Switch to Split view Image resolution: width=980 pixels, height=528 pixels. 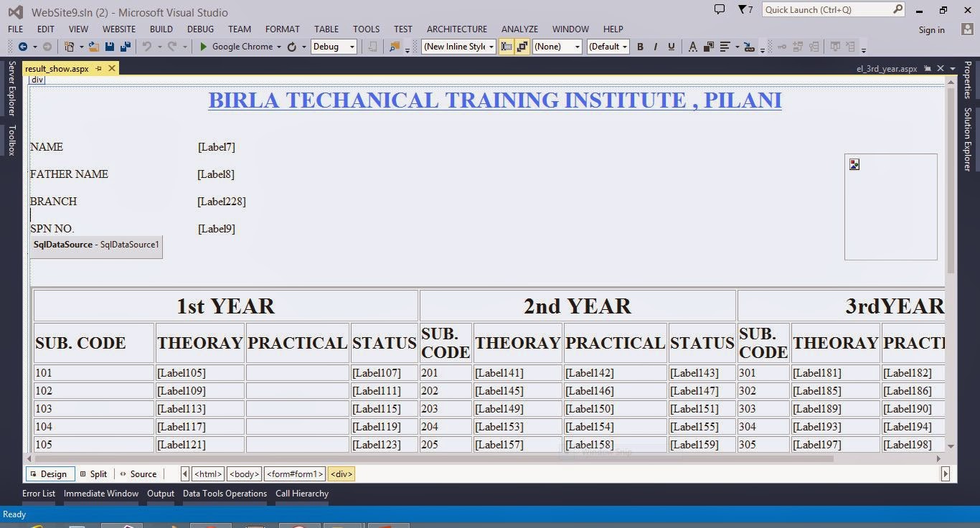tap(93, 474)
